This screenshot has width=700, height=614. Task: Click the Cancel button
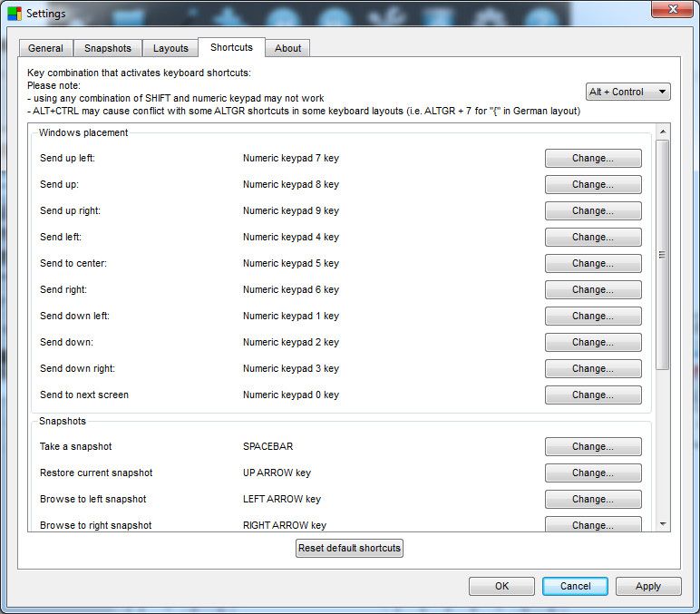tap(575, 586)
